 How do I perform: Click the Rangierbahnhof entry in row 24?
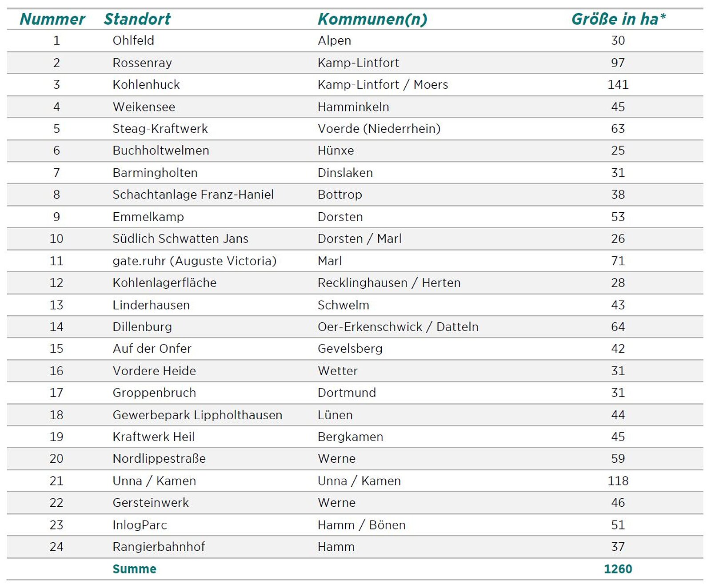point(159,547)
